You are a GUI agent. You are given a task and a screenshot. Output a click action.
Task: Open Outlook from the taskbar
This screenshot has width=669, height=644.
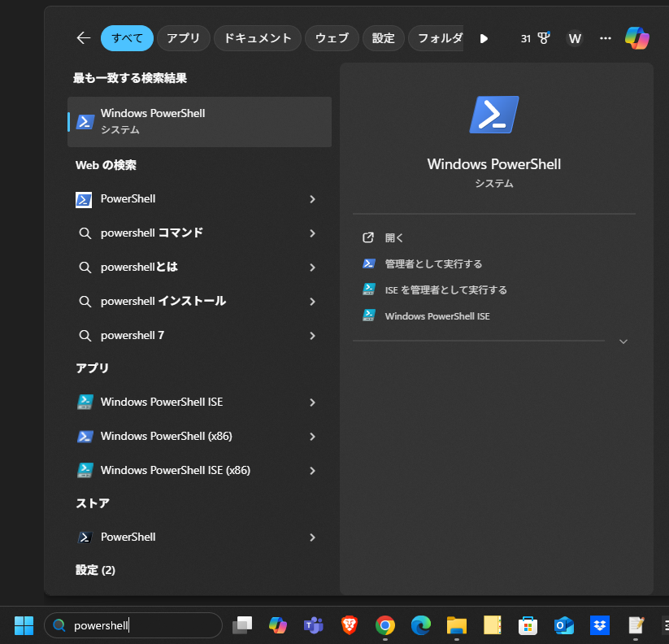(x=563, y=625)
